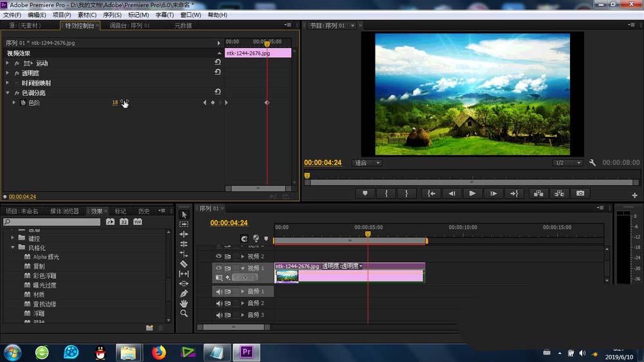644x362 pixels.
Task: Select the Rolling Edit tool
Action: 184,244
